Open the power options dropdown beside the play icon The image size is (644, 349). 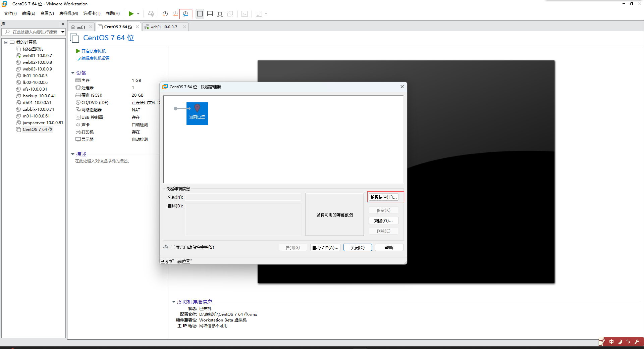pyautogui.click(x=138, y=14)
